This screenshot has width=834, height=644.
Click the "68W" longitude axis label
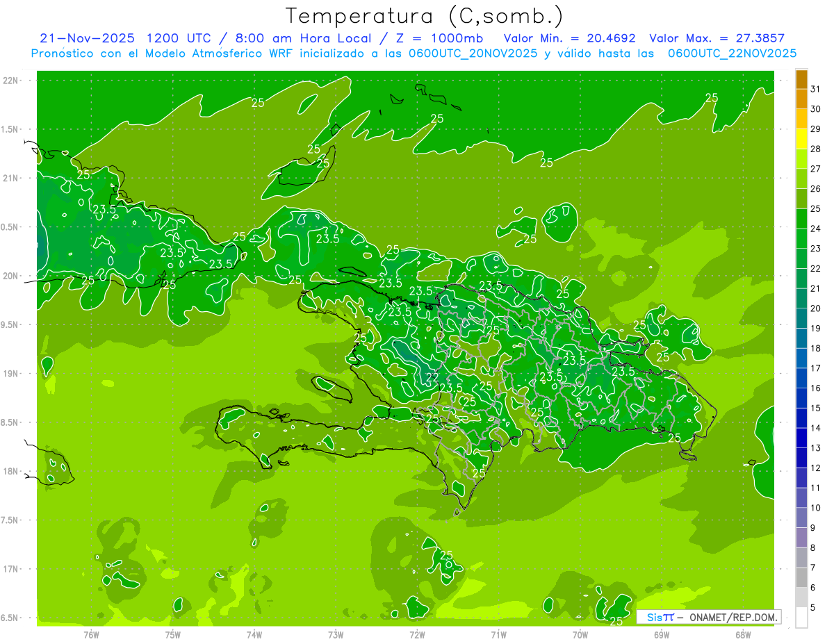[743, 634]
